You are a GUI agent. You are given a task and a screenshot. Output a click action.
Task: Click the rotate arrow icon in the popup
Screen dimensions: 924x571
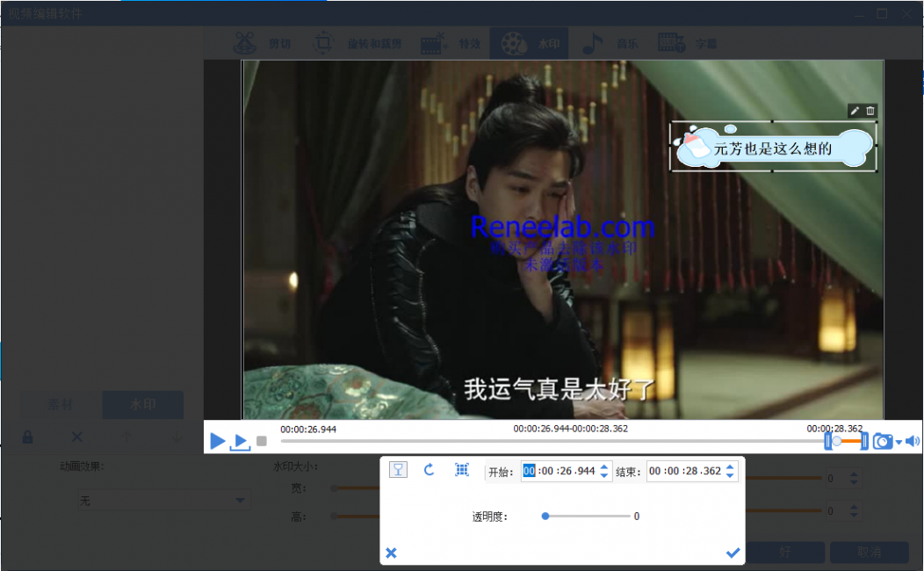pos(429,470)
